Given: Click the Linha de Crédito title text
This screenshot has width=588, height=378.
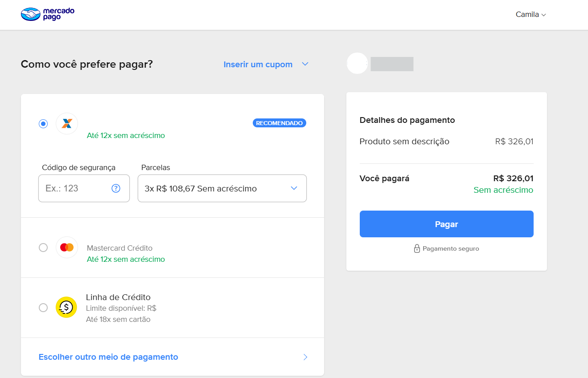Looking at the screenshot, I should pos(118,297).
